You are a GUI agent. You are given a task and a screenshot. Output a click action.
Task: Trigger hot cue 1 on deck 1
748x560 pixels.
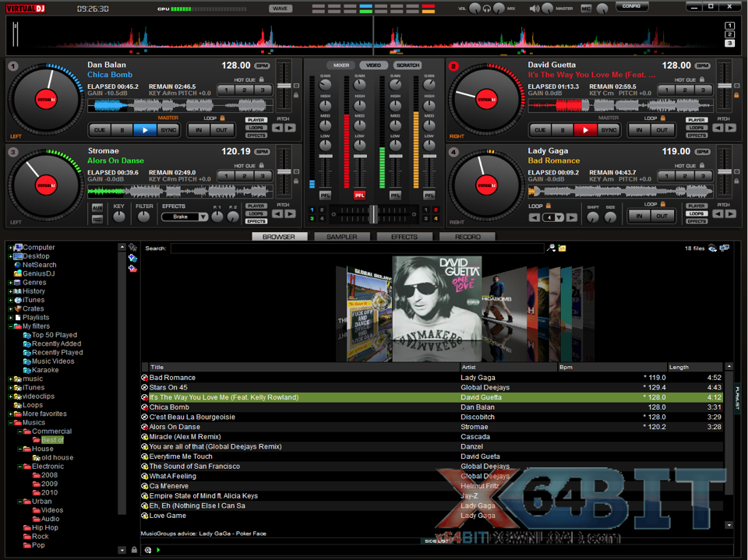pos(226,90)
